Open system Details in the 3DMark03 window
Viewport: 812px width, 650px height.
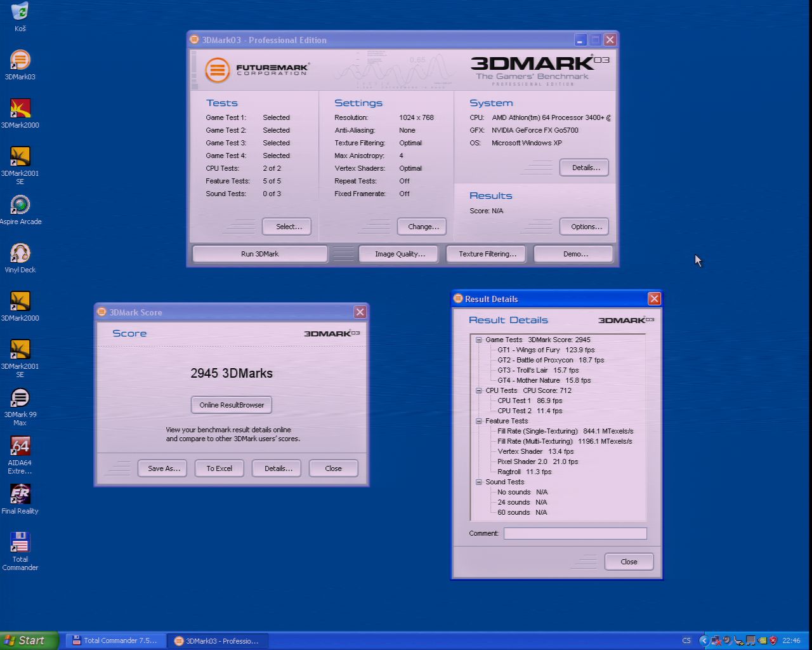click(x=586, y=168)
